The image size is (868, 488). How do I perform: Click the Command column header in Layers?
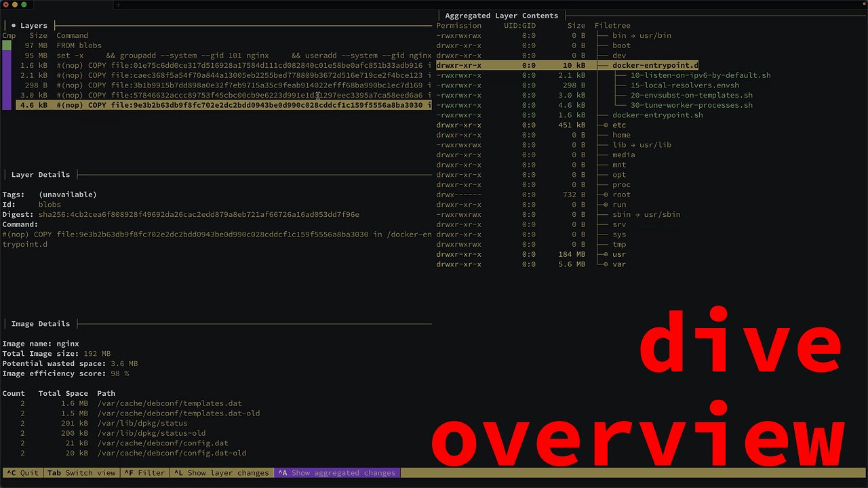pos(72,36)
